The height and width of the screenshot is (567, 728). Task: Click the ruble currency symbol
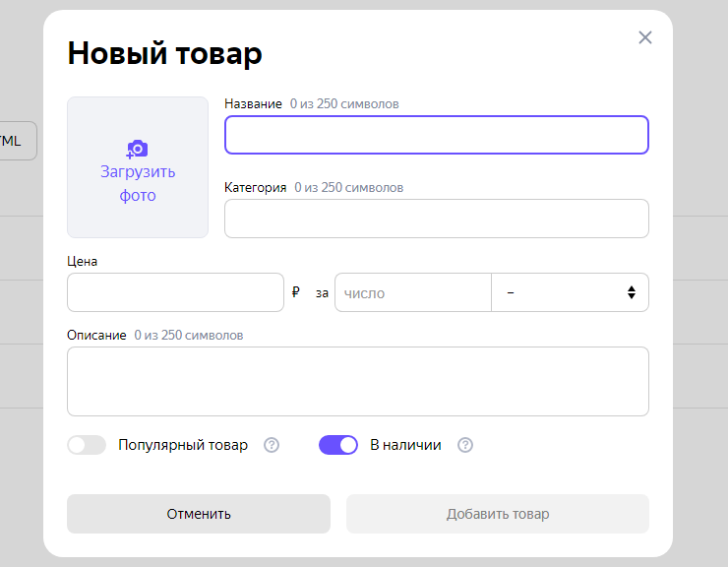(x=296, y=292)
